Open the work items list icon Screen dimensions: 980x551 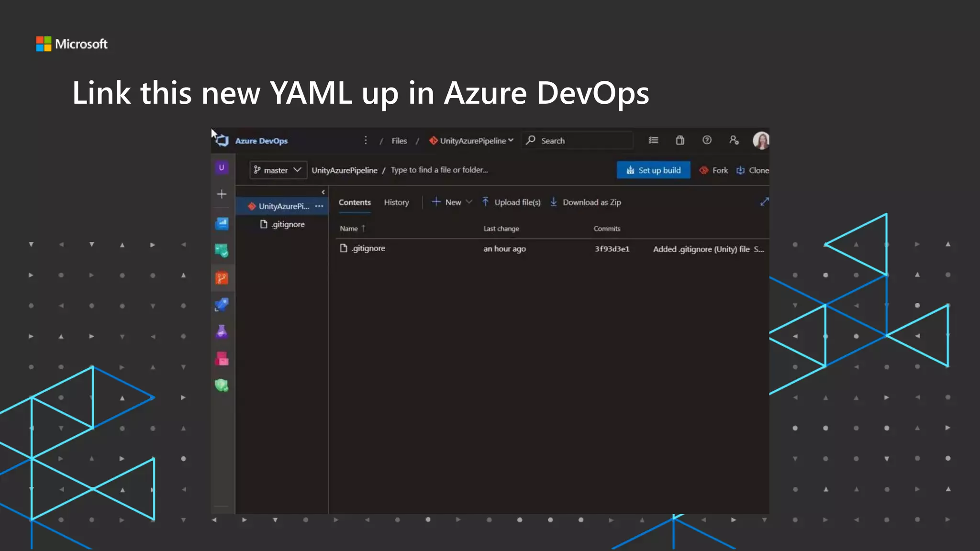point(653,140)
